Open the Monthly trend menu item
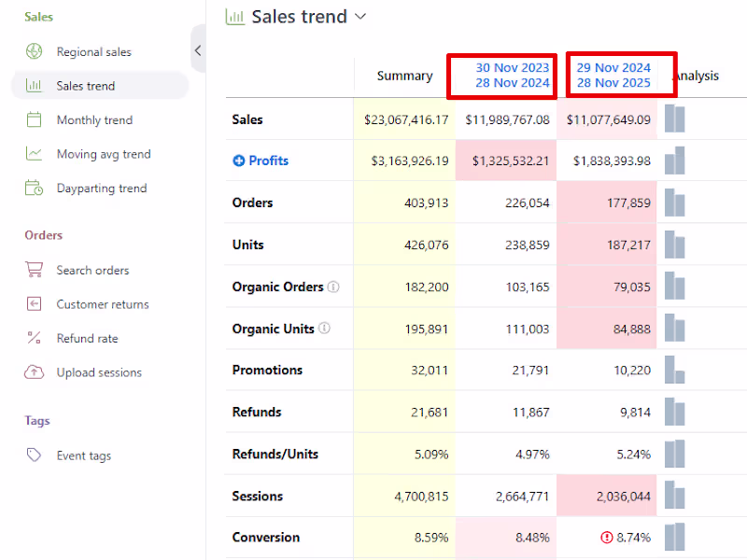This screenshot has width=747, height=560. point(94,119)
